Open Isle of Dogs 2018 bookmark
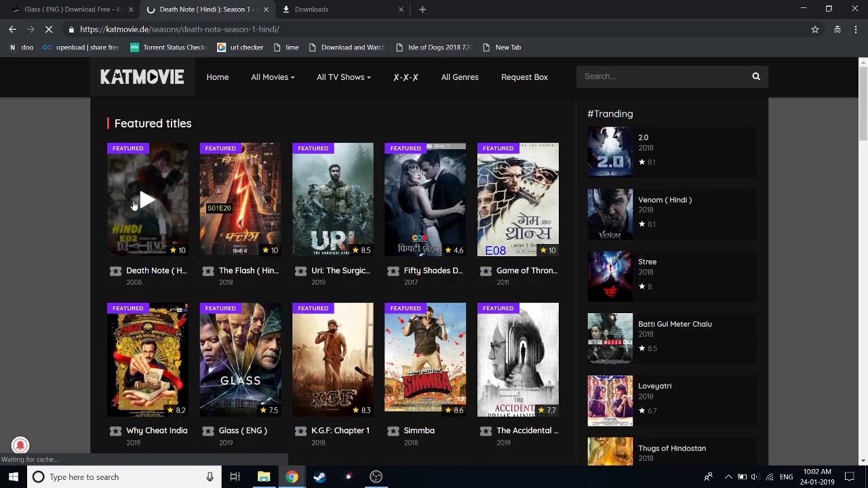Screen dimensions: 868x488 coord(433,47)
